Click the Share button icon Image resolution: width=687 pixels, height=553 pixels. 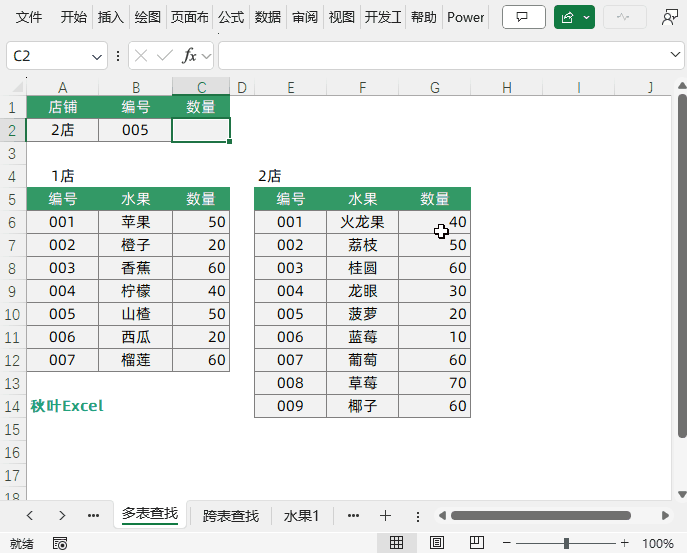click(569, 17)
